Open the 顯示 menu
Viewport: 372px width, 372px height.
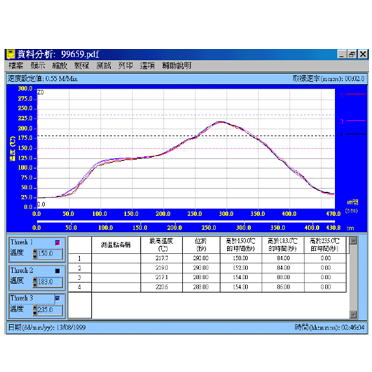pyautogui.click(x=38, y=65)
